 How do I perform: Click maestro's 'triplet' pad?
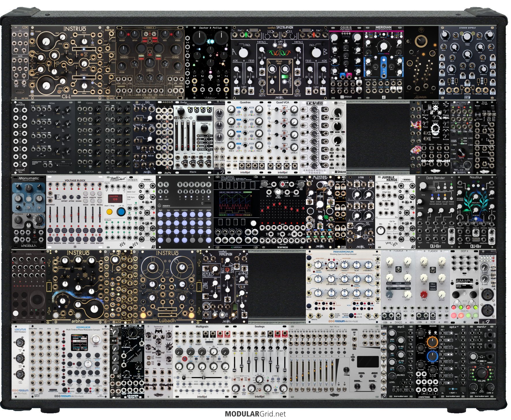[200, 231]
